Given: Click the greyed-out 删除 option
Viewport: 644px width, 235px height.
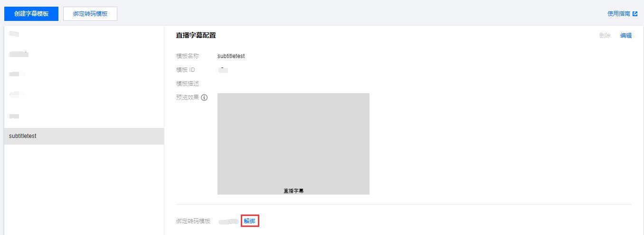Looking at the screenshot, I should click(x=605, y=36).
